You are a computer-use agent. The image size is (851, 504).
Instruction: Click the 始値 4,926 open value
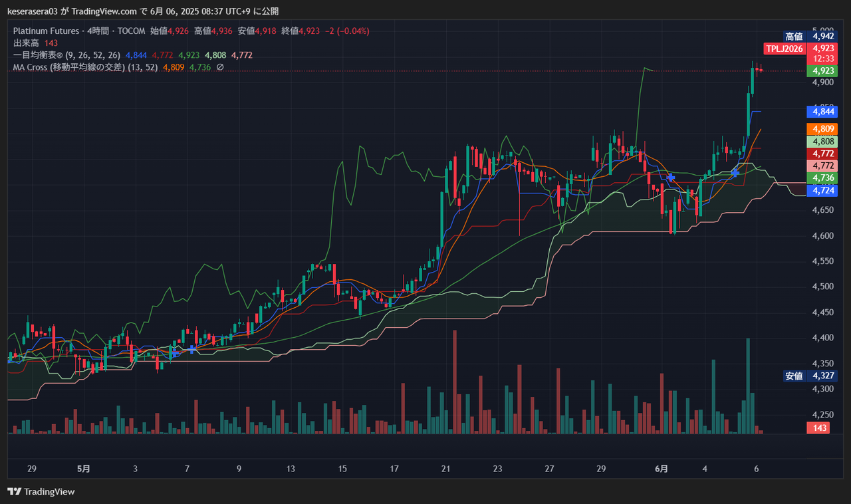(x=170, y=31)
